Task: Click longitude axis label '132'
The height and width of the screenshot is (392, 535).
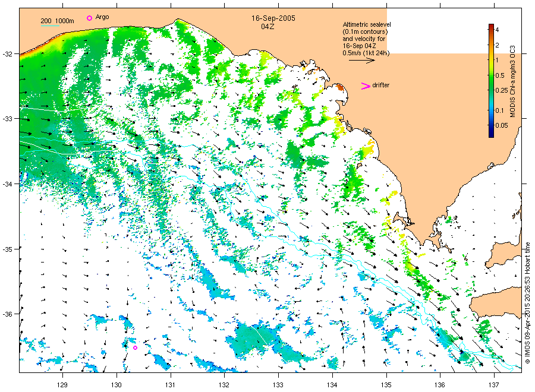Action: [224, 385]
